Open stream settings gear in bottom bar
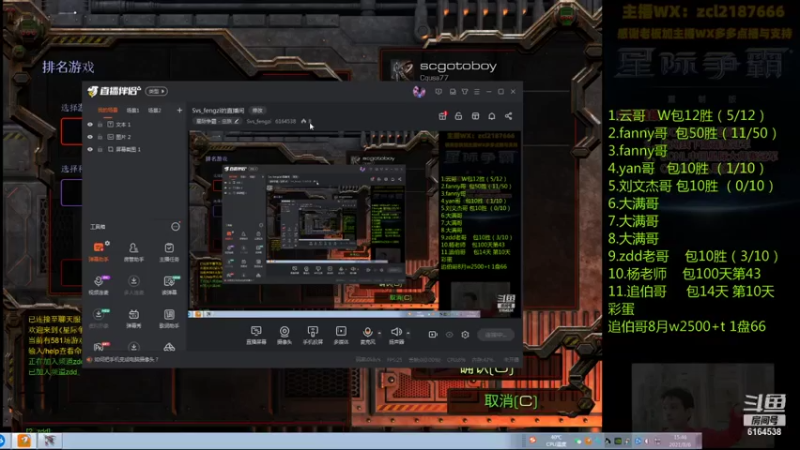This screenshot has width=800, height=450. [465, 335]
